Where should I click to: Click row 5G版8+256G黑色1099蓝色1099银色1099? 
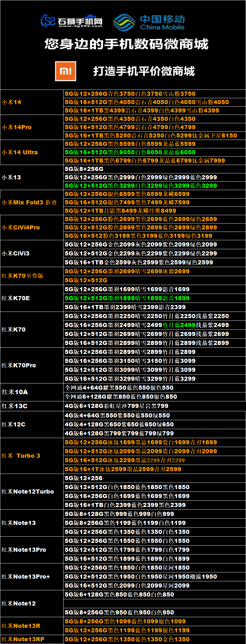154,621
